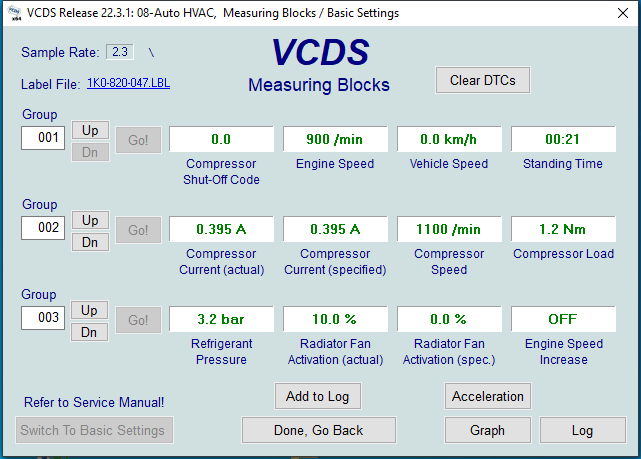Click the Group 002 number field
641x459 pixels.
coord(43,228)
